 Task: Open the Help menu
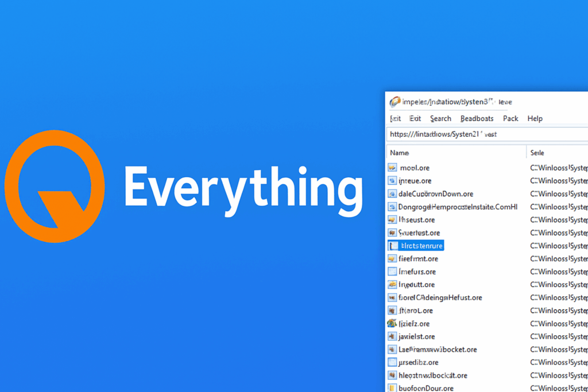pyautogui.click(x=535, y=118)
